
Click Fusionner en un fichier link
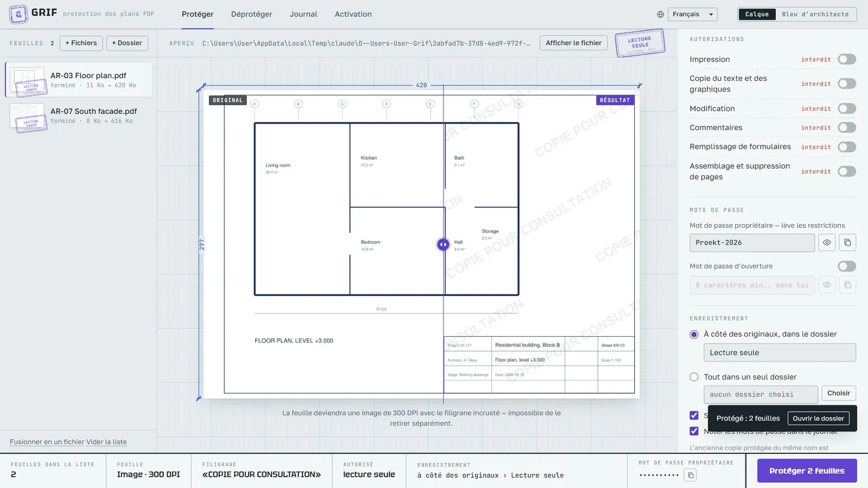coord(47,442)
